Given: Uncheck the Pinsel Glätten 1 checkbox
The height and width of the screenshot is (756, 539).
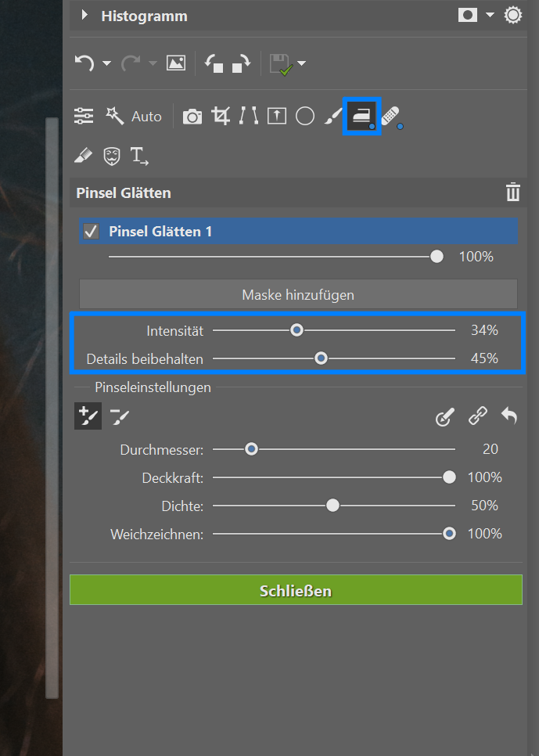Looking at the screenshot, I should tap(92, 230).
